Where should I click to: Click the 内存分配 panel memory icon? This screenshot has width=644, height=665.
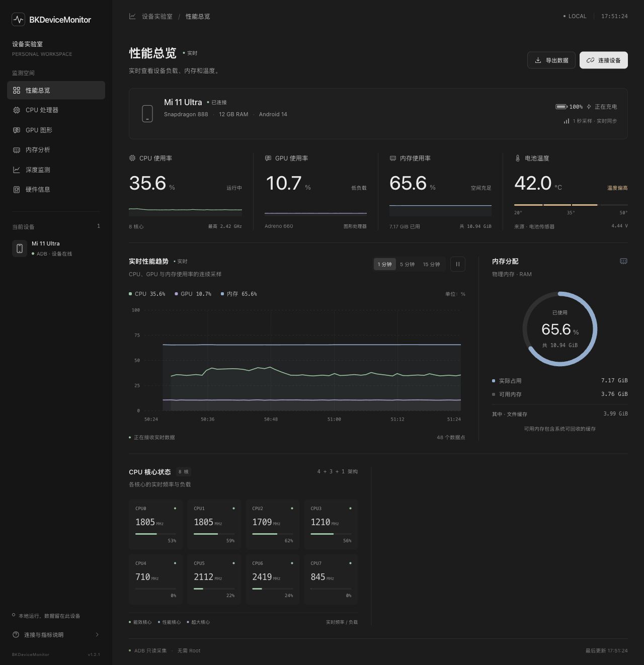click(x=624, y=261)
